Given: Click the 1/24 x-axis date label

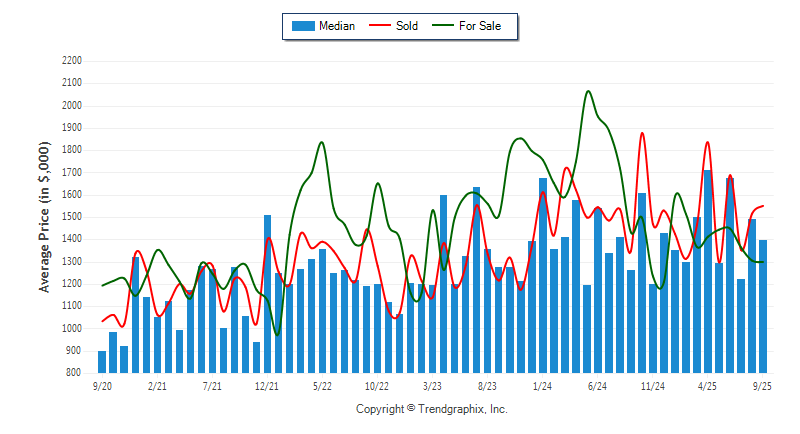Looking at the screenshot, I should [x=543, y=385].
